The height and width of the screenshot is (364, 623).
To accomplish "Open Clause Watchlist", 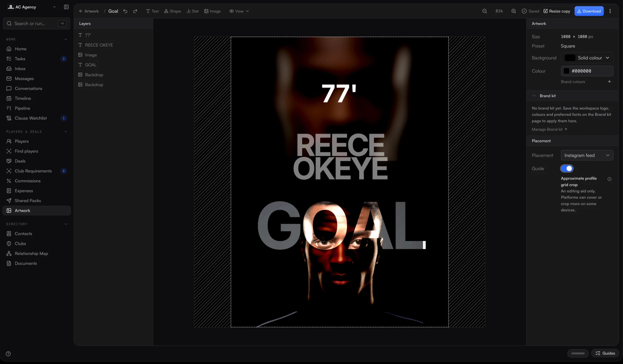I will (36, 118).
